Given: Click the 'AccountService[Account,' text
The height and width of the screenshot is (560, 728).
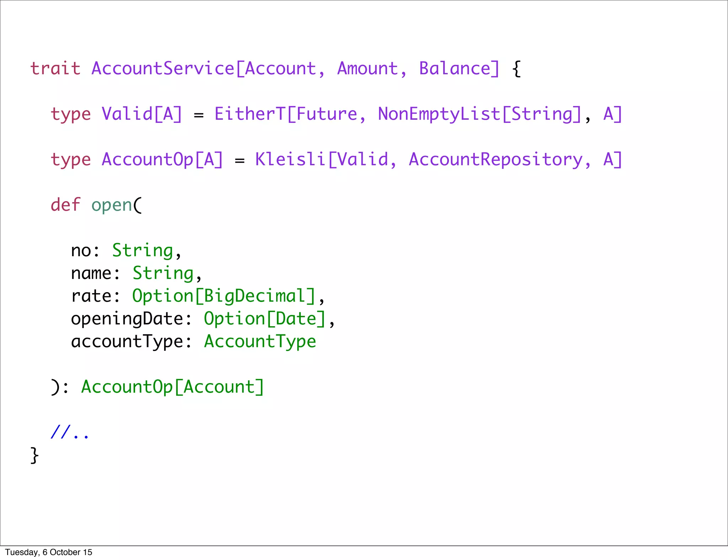Looking at the screenshot, I should pyautogui.click(x=208, y=68).
